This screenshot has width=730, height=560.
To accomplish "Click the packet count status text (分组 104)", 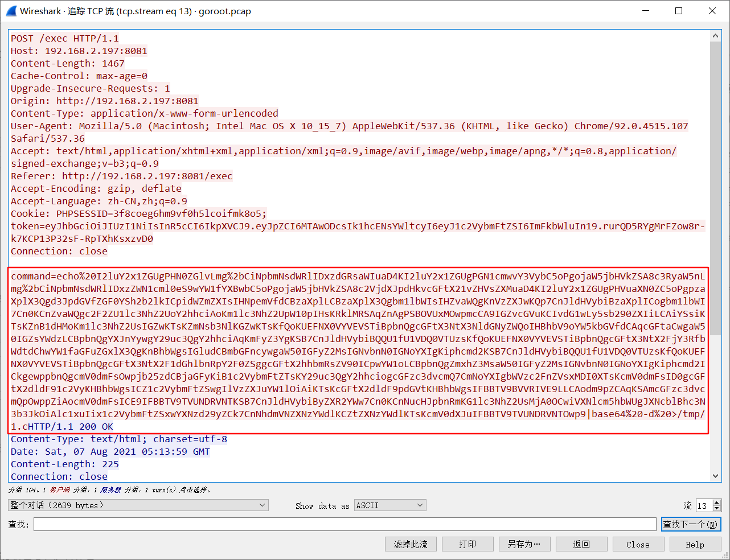I will pos(109,489).
